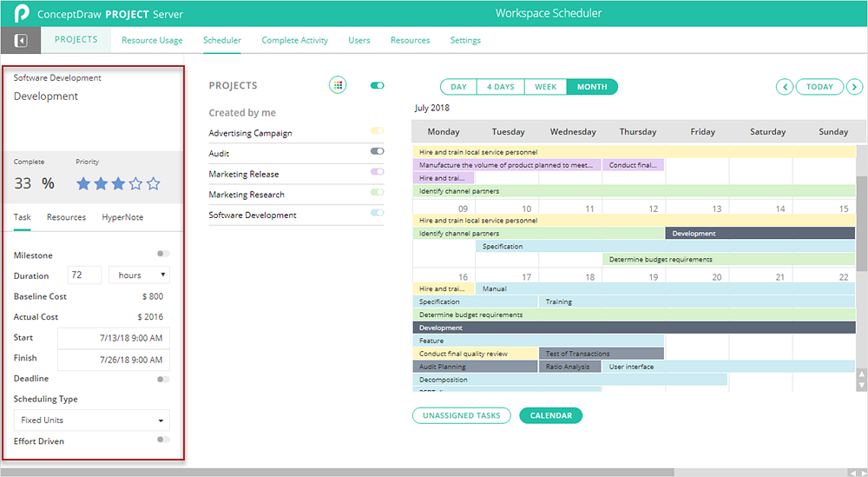Image resolution: width=868 pixels, height=477 pixels.
Task: Collapse the sidebar with the panel toggle icon
Action: point(21,41)
